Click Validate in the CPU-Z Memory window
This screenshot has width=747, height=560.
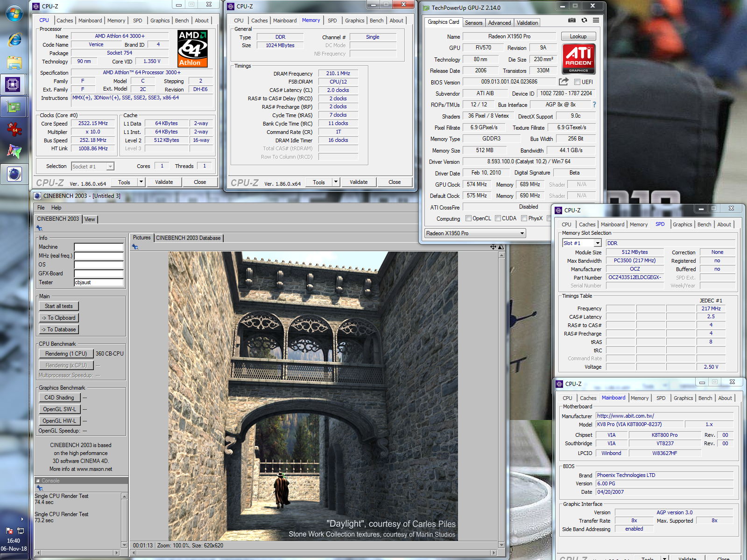coord(359,182)
